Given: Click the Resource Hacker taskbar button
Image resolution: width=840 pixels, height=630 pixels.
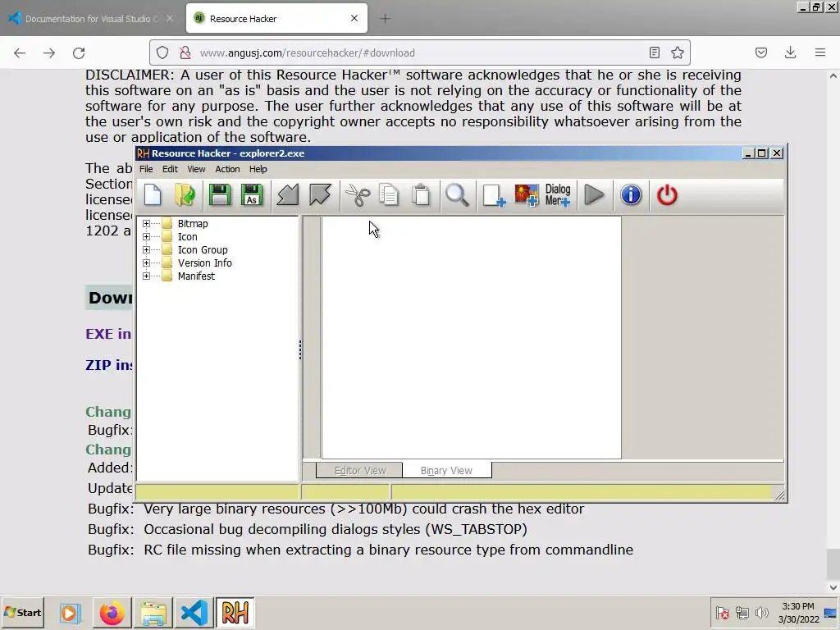Looking at the screenshot, I should pyautogui.click(x=235, y=612).
